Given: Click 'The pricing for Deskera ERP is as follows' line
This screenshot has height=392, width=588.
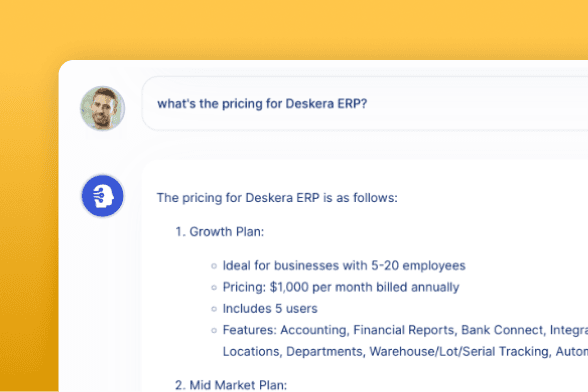Looking at the screenshot, I should coord(277,198).
